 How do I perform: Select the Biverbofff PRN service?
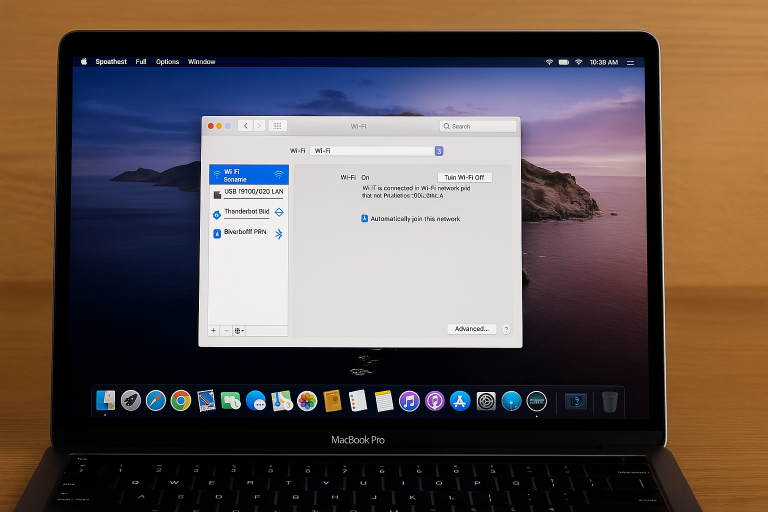249,233
